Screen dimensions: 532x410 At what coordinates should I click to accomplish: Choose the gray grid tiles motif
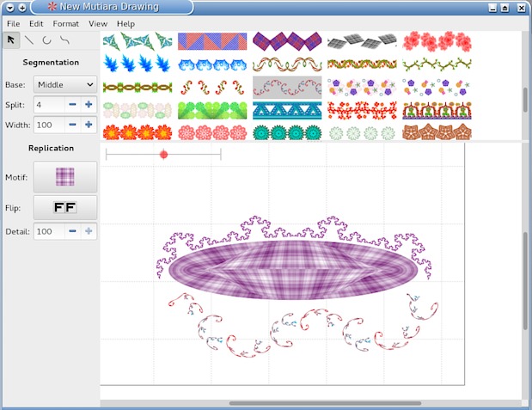[362, 41]
